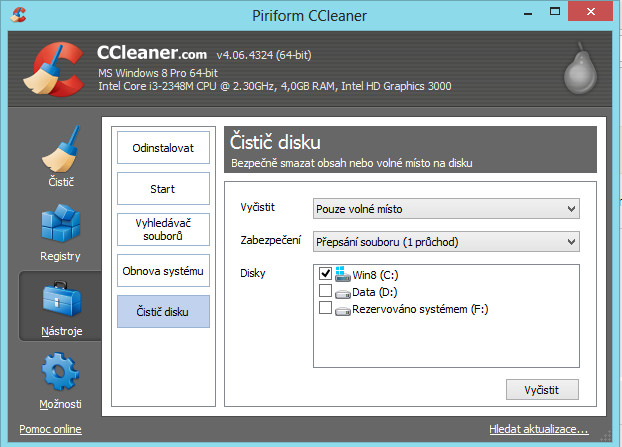Open the Vyčistit dropdown Pouze volné místo

click(446, 209)
